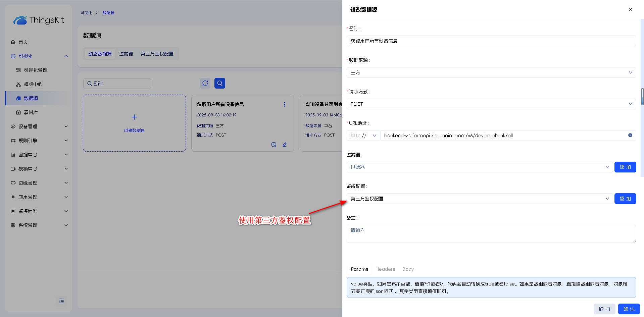Click 添加 button next to the 过滤器 field
Image resolution: width=644 pixels, height=317 pixels.
point(625,167)
